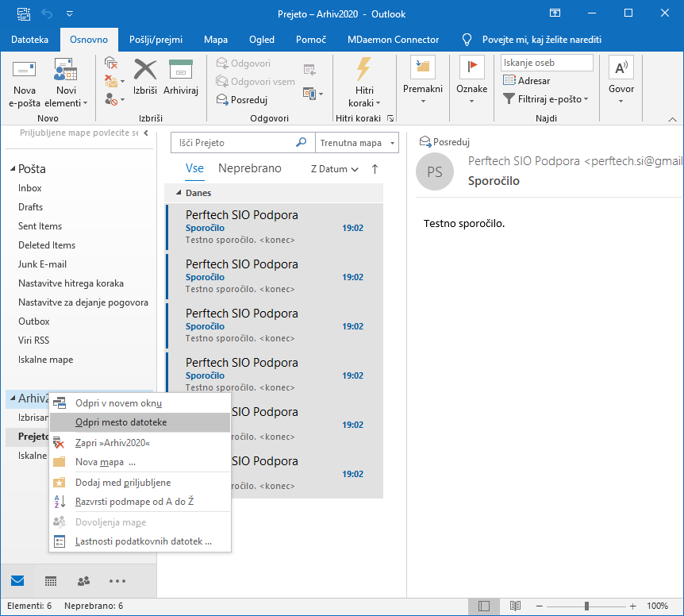
Task: Click Odgovori vsem in the ribbon
Action: 256,82
